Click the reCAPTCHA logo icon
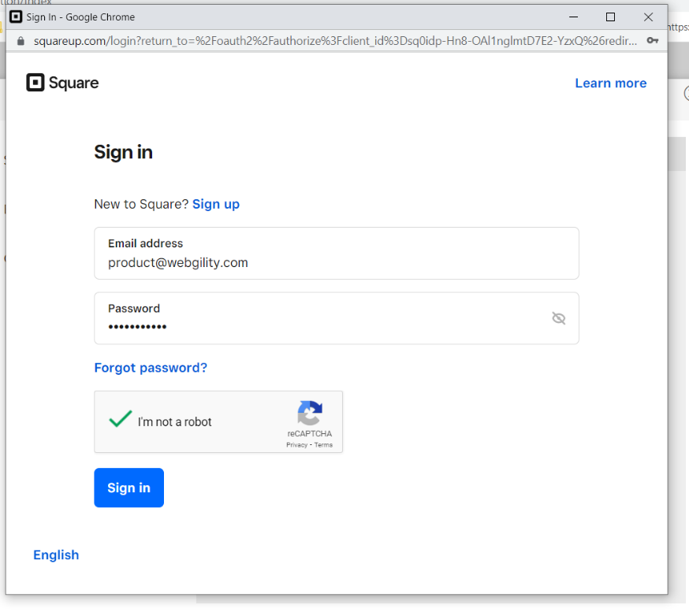This screenshot has width=689, height=616. click(x=310, y=414)
